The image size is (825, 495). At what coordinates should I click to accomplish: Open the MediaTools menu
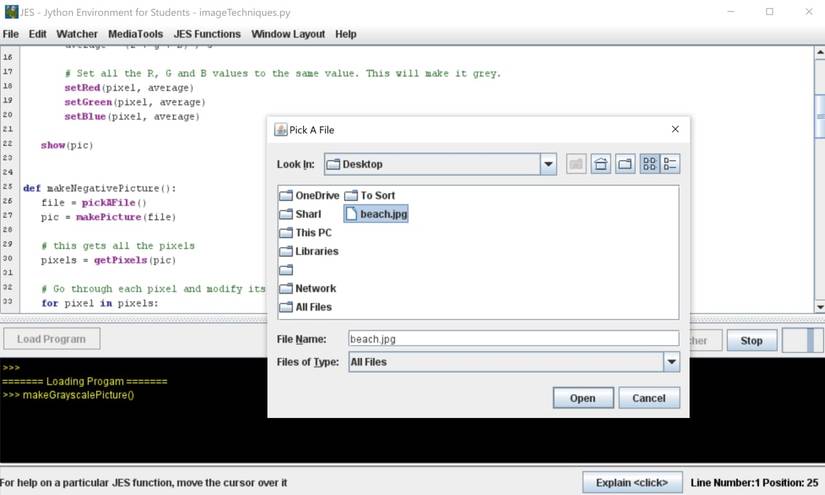[135, 34]
